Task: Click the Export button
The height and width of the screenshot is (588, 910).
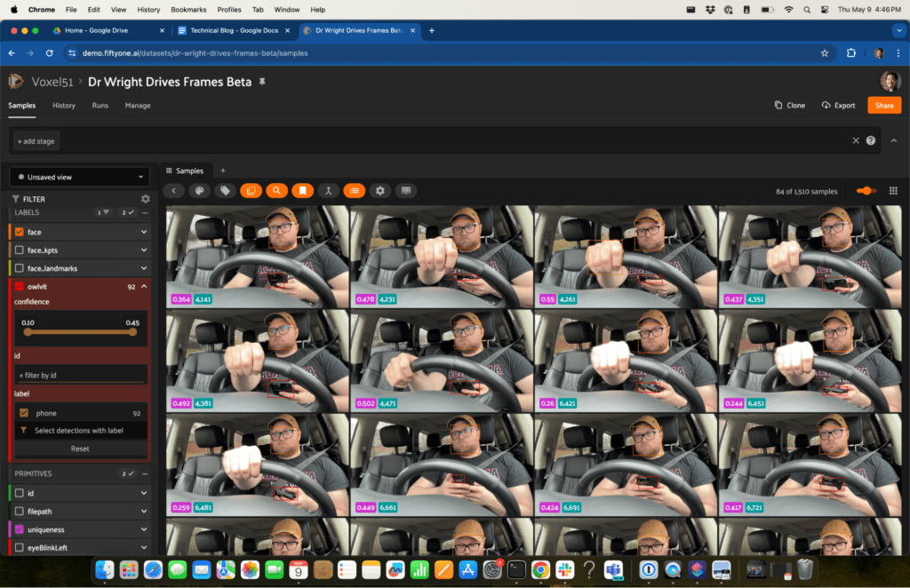Action: (839, 105)
